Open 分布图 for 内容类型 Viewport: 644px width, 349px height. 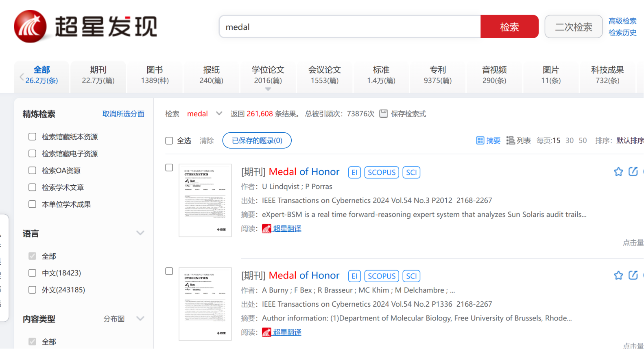pyautogui.click(x=114, y=319)
